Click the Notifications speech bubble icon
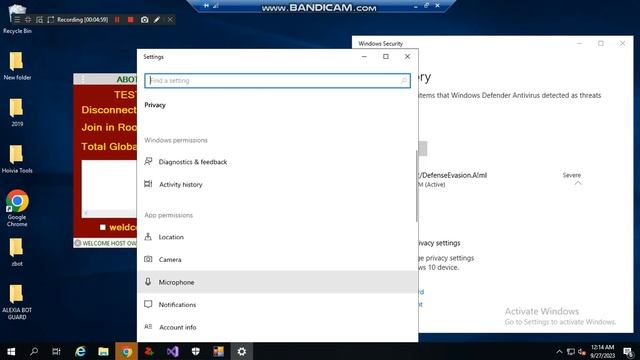Viewport: 640px width, 360px height. pos(148,304)
